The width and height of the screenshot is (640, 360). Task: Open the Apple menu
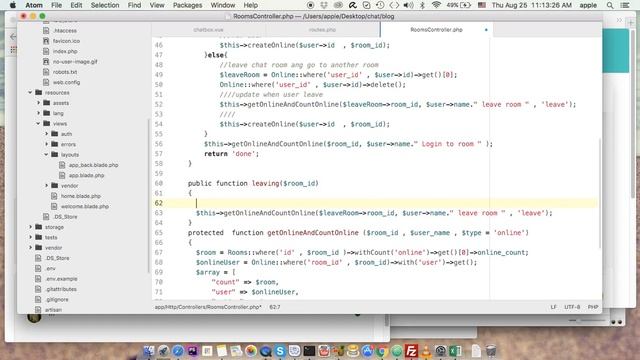pos(13,5)
